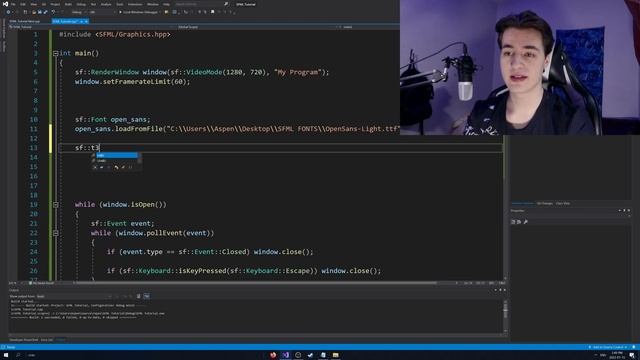Image resolution: width=640 pixels, height=360 pixels.
Task: Click the navigate backward toolbar icon
Action: pos(8,12)
